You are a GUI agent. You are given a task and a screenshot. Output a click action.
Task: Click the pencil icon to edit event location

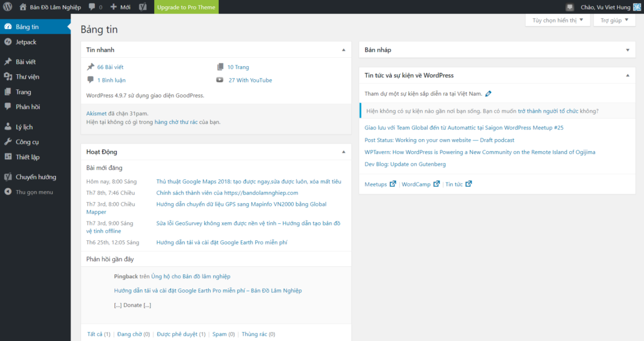pyautogui.click(x=488, y=94)
